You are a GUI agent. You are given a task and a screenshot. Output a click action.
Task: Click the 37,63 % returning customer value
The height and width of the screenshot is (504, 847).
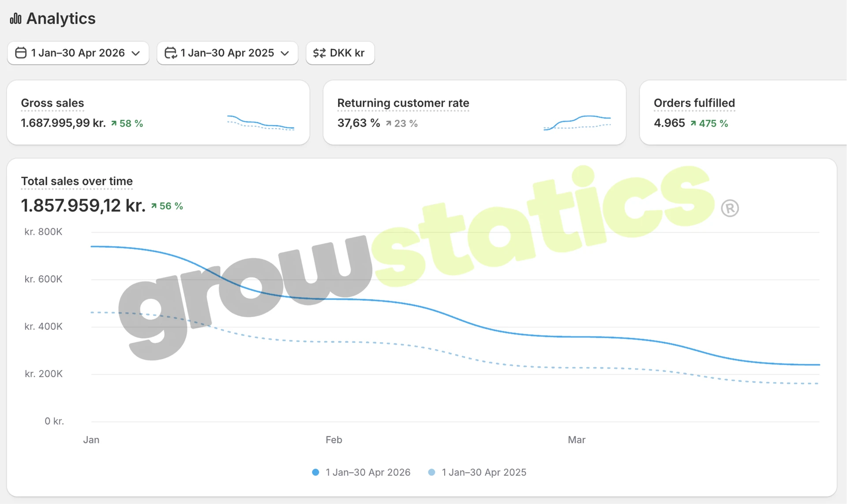pyautogui.click(x=359, y=123)
